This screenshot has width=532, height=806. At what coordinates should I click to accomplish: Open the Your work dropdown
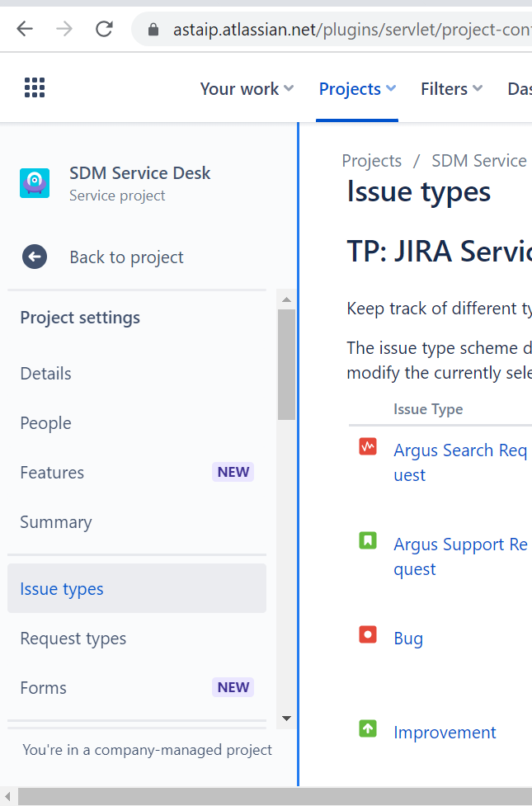tap(247, 89)
